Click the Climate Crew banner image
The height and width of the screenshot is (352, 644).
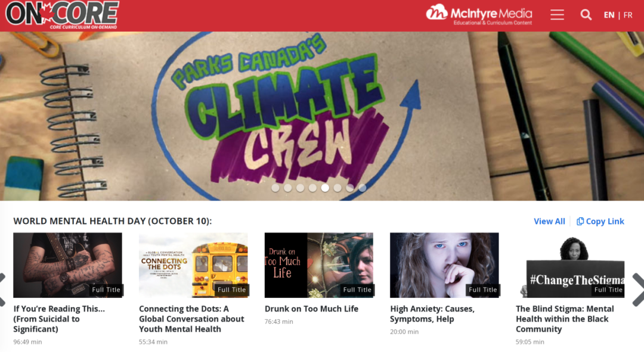(322, 116)
